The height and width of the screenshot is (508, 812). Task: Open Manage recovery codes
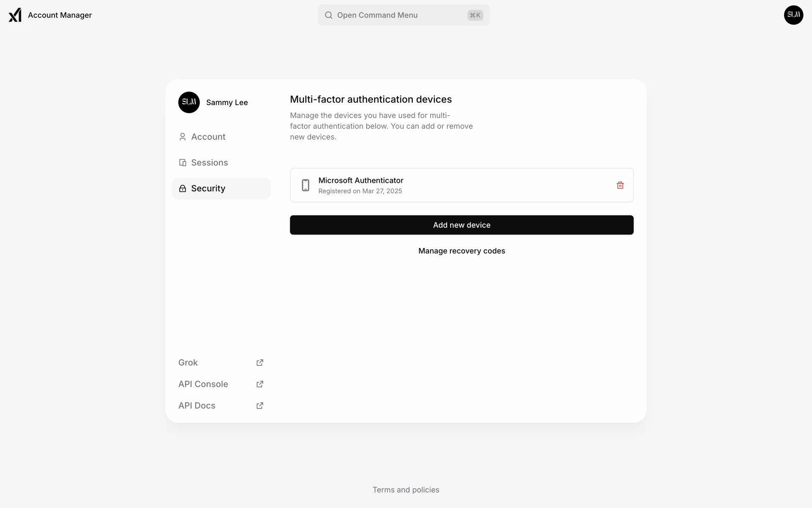pyautogui.click(x=461, y=251)
